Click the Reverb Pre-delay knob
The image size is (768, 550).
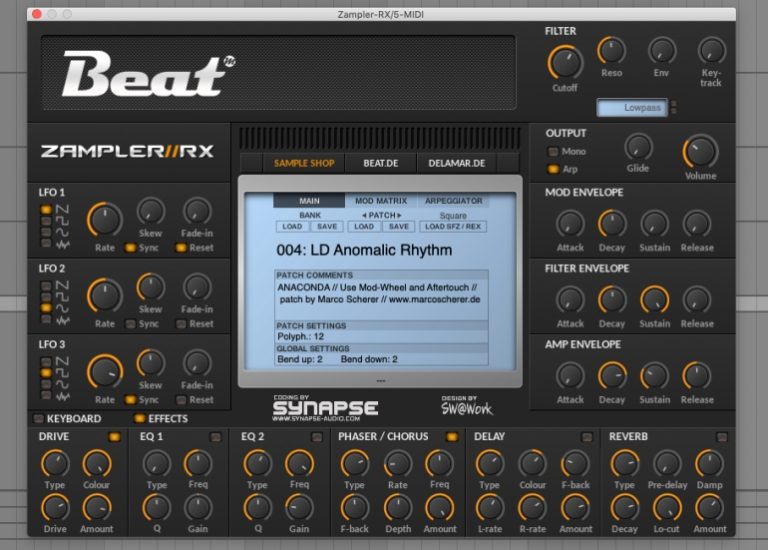[667, 463]
